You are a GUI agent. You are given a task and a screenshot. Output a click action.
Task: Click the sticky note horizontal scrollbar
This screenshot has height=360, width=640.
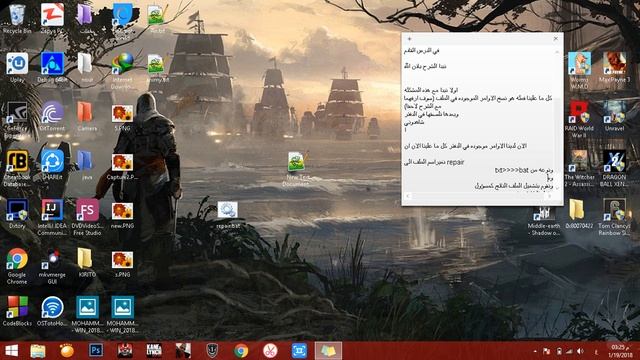479,196
